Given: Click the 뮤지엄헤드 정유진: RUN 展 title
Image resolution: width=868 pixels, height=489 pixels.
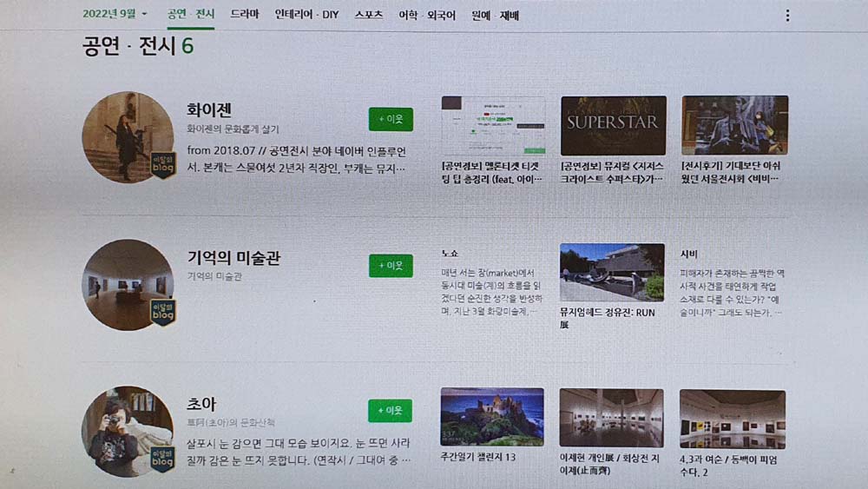Looking at the screenshot, I should [608, 319].
